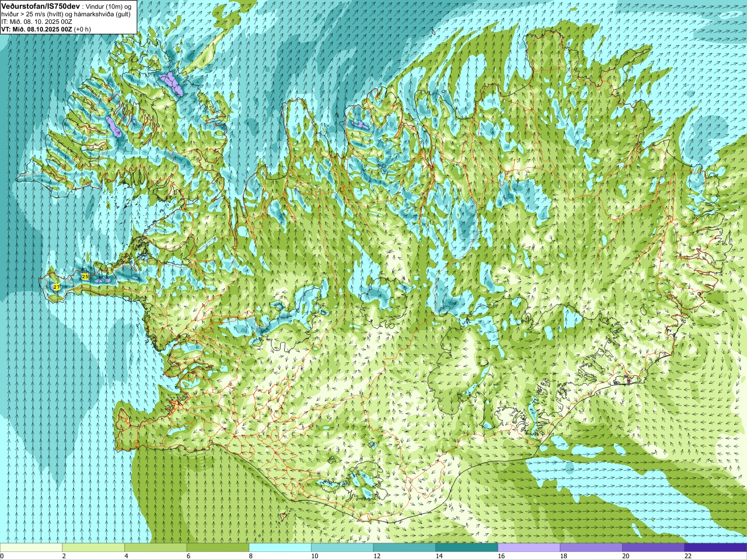Select the palest yellow 0–2 m/s legend swatch
747x560 pixels.
31,548
